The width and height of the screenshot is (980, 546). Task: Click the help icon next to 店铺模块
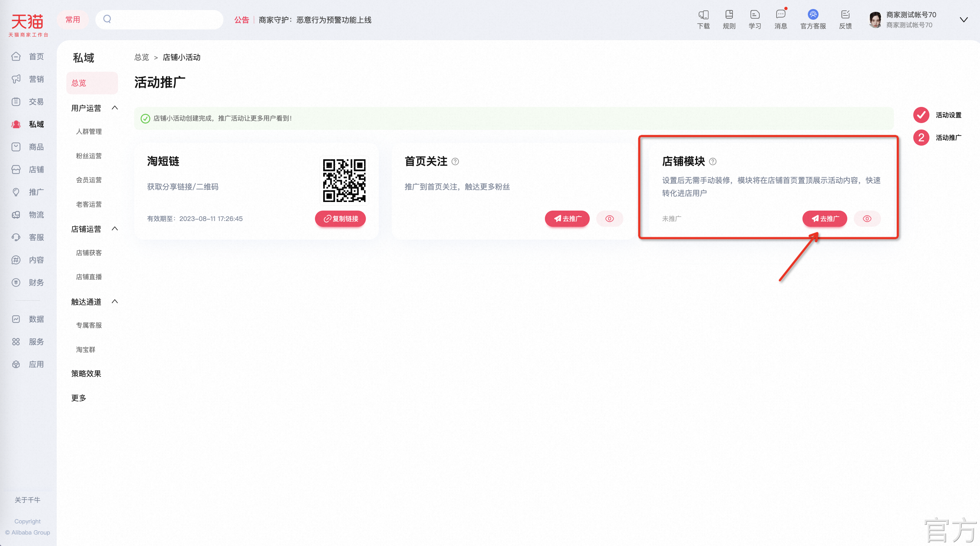[712, 161]
